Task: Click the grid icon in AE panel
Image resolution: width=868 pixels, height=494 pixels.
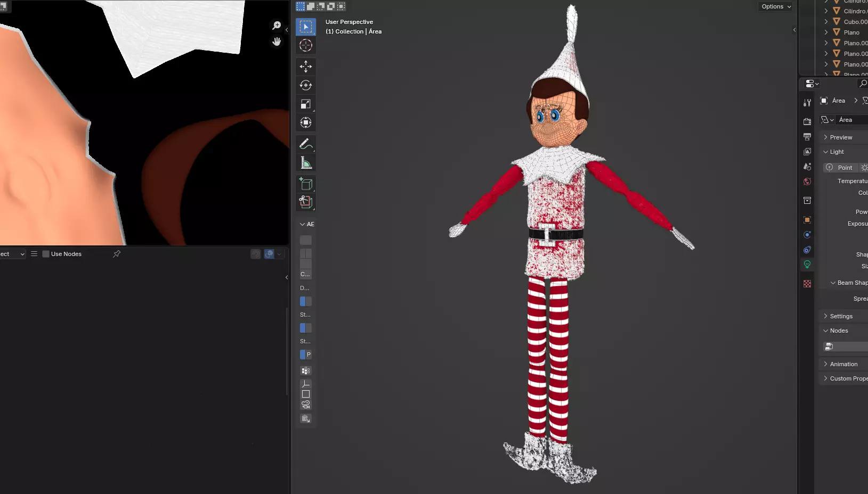Action: (306, 371)
